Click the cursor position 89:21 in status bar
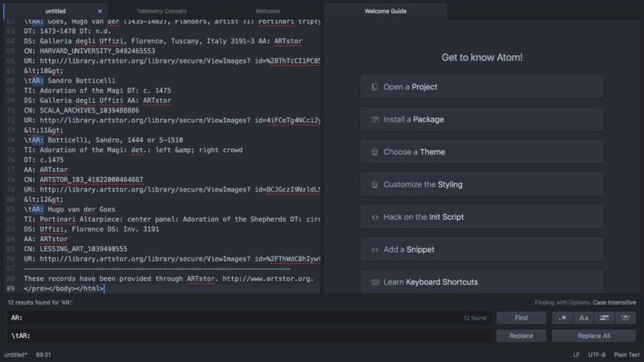This screenshot has width=644, height=362. pyautogui.click(x=43, y=355)
